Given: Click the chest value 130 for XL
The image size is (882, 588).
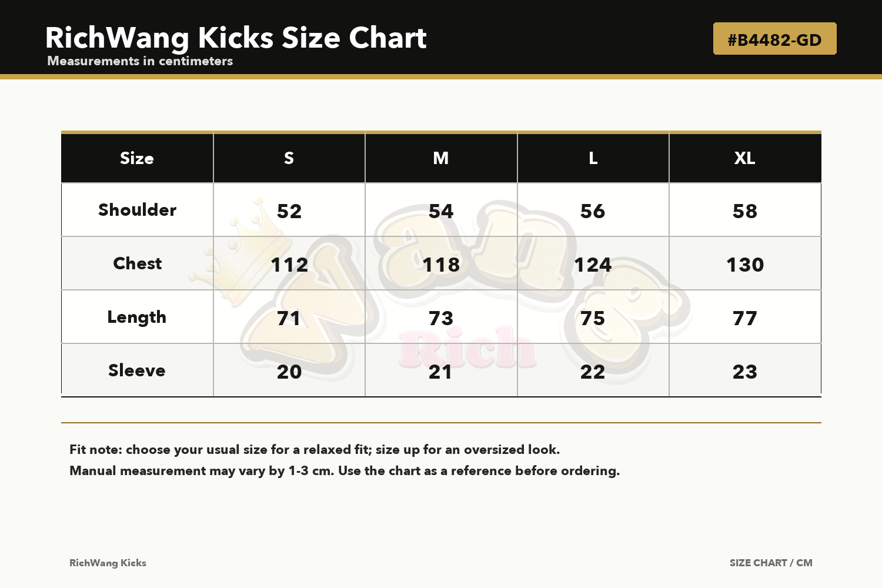Looking at the screenshot, I should pos(745,265).
